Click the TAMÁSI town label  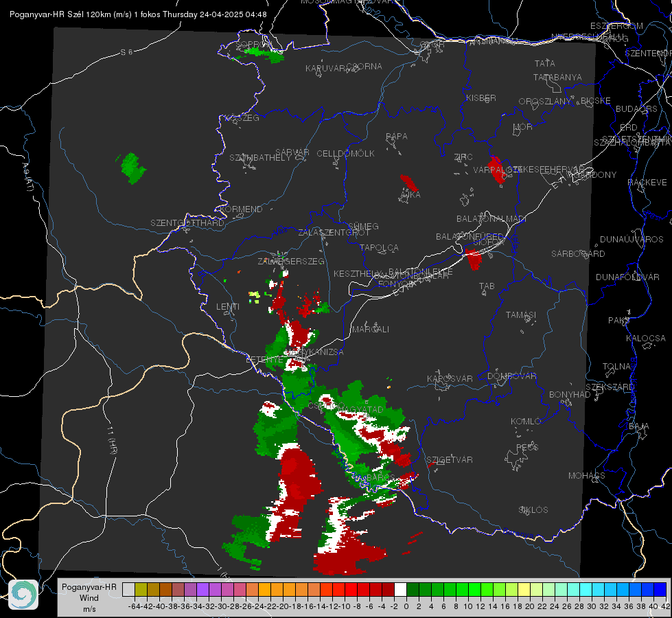point(521,314)
